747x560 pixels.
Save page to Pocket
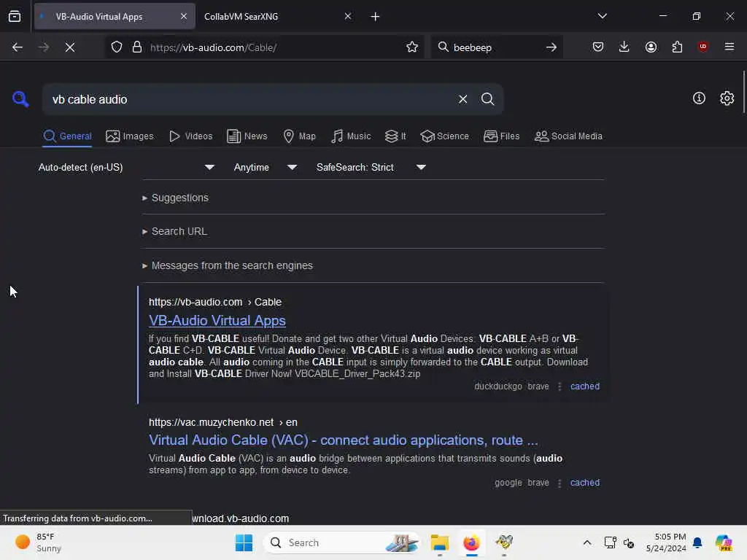click(598, 47)
